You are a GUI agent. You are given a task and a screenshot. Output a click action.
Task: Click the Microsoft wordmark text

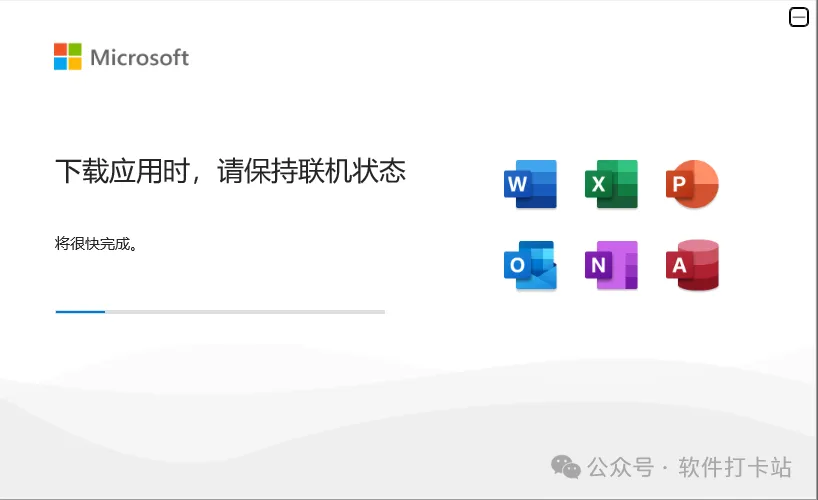pyautogui.click(x=139, y=57)
